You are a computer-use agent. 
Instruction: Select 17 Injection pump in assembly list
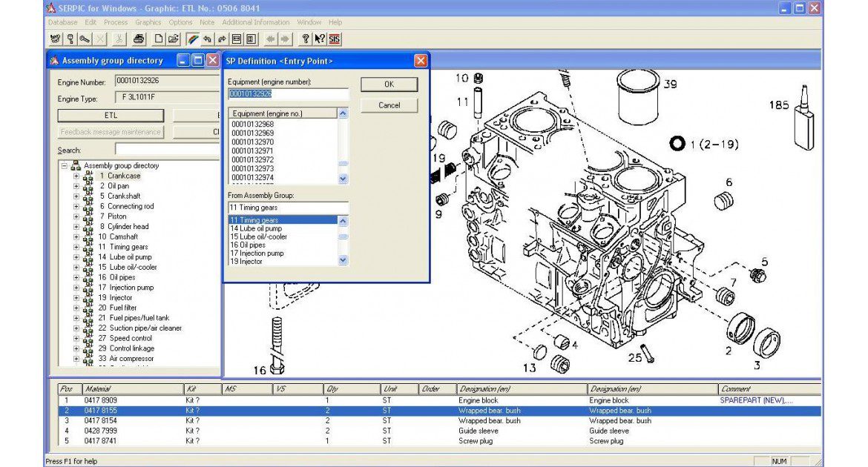coord(257,254)
